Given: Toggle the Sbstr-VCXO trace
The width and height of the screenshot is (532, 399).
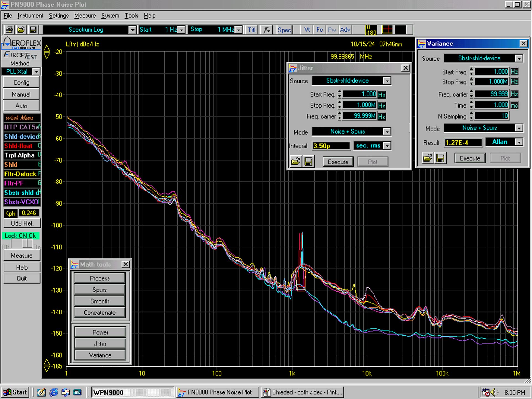Looking at the screenshot, I should click(x=22, y=202).
